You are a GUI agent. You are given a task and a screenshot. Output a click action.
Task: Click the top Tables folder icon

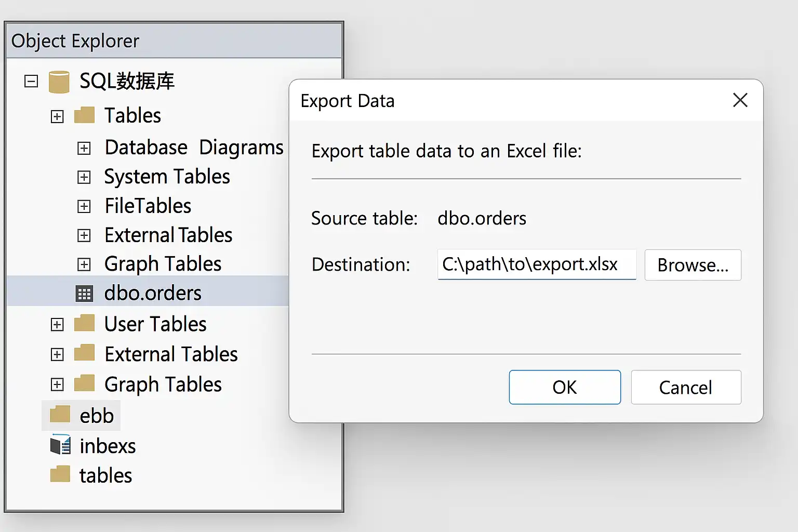[x=84, y=115]
